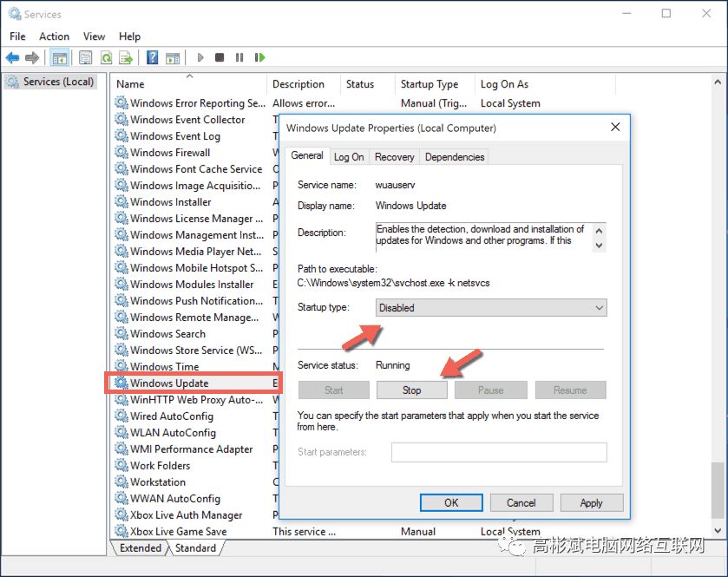This screenshot has height=577, width=728.
Task: Switch to the Extended view tab
Action: point(141,547)
